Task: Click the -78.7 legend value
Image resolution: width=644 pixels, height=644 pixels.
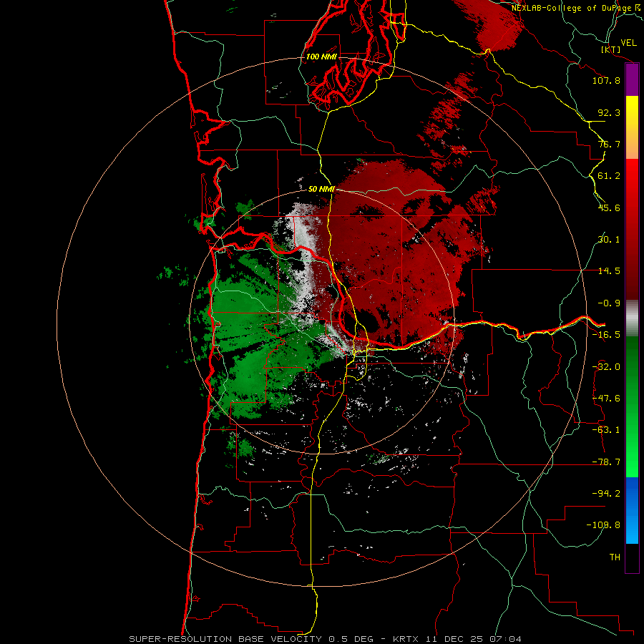Action: click(x=606, y=462)
